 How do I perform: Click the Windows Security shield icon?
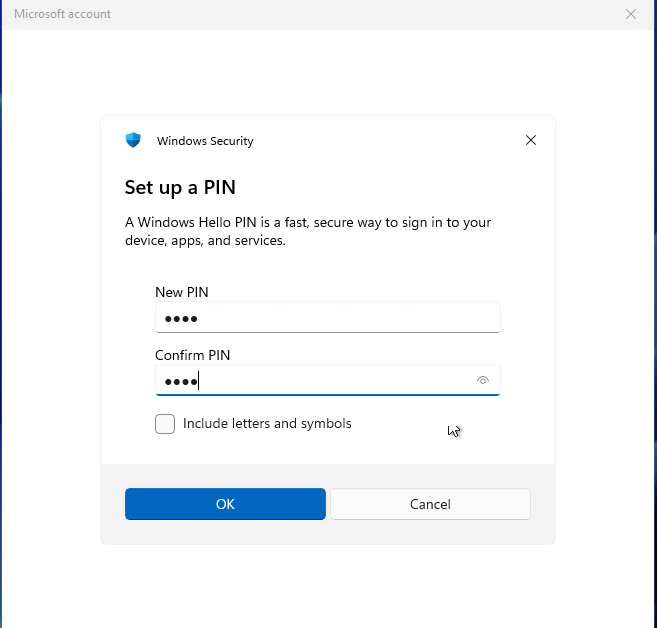coord(133,140)
